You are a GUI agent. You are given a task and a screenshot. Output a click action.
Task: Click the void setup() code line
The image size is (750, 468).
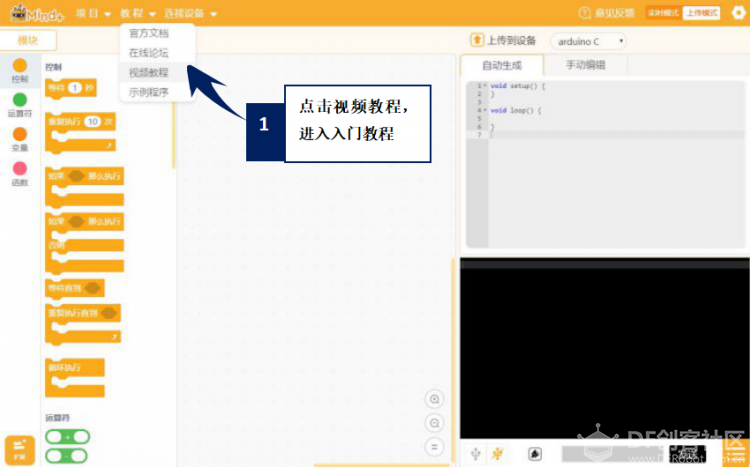pyautogui.click(x=518, y=86)
